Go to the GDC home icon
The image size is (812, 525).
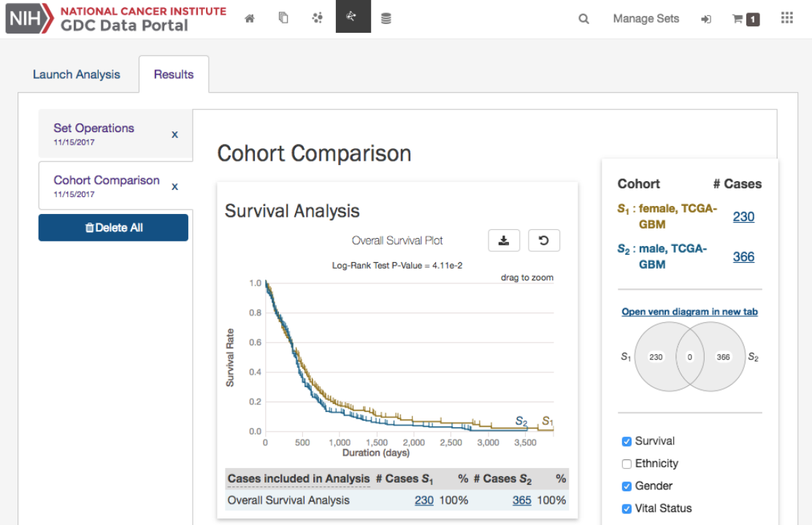(250, 19)
